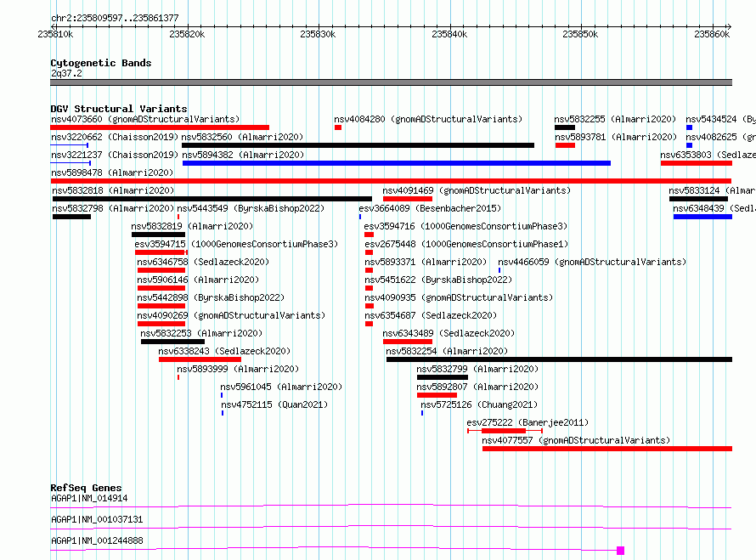Select nsv5961045 Almarri2020 label

[281, 387]
